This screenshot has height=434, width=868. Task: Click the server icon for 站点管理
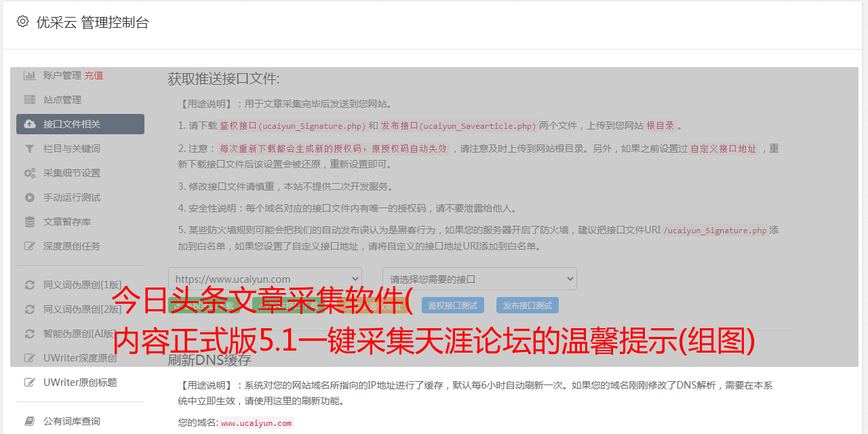30,100
